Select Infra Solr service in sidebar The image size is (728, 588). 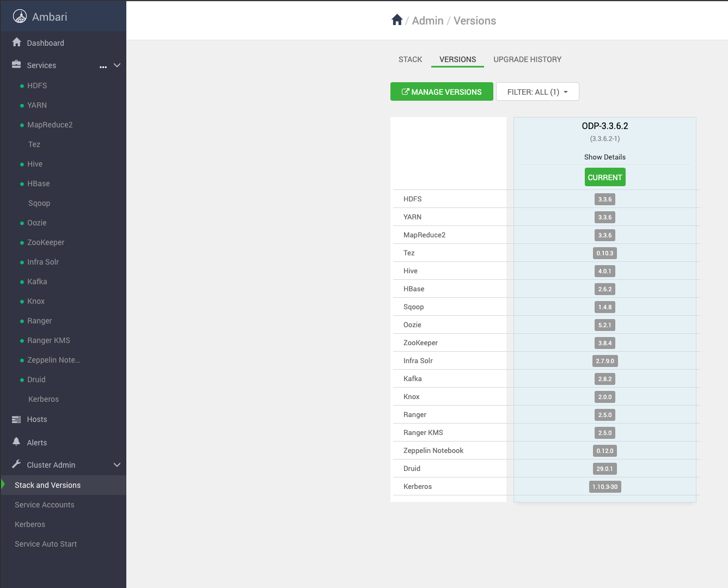pos(43,262)
